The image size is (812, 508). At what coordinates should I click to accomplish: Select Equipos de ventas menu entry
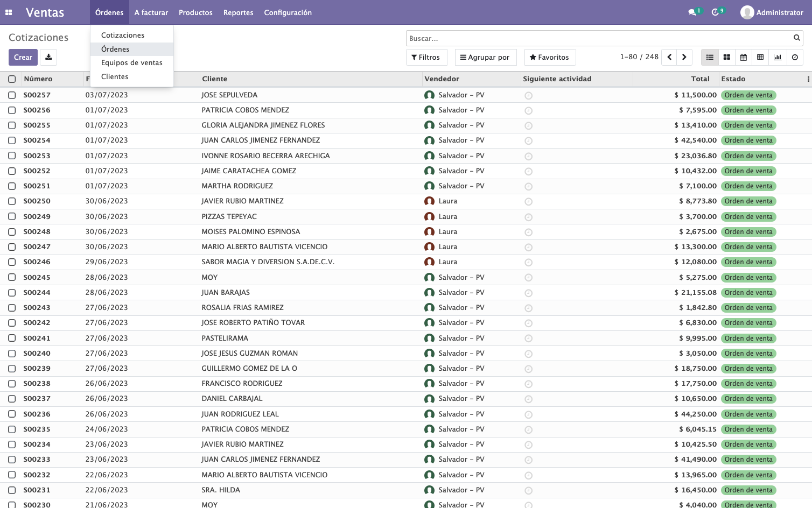point(132,62)
